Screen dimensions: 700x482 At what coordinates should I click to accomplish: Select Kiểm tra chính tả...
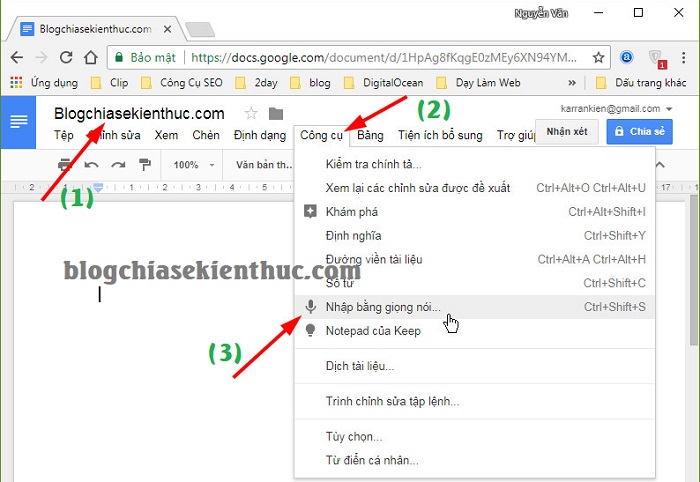pos(475,164)
